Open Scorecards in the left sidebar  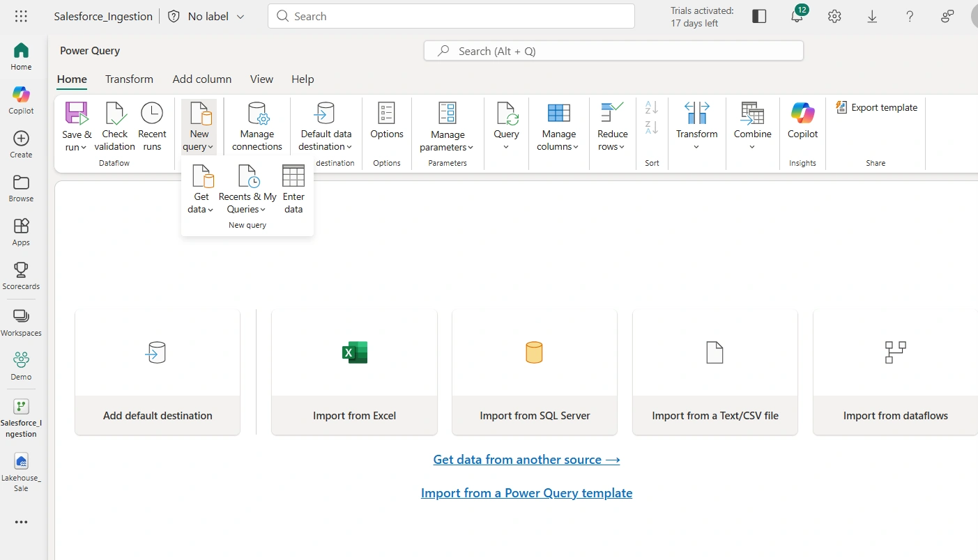click(21, 276)
